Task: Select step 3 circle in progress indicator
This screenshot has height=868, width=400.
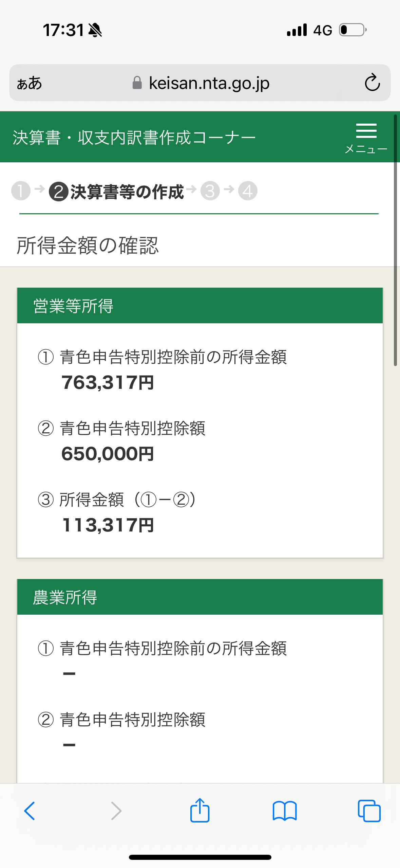Action: 210,191
